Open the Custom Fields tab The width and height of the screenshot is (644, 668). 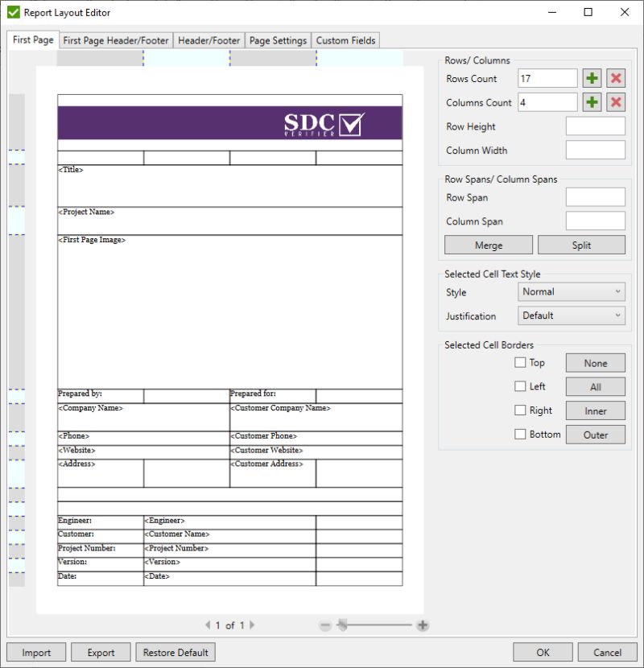tap(345, 39)
